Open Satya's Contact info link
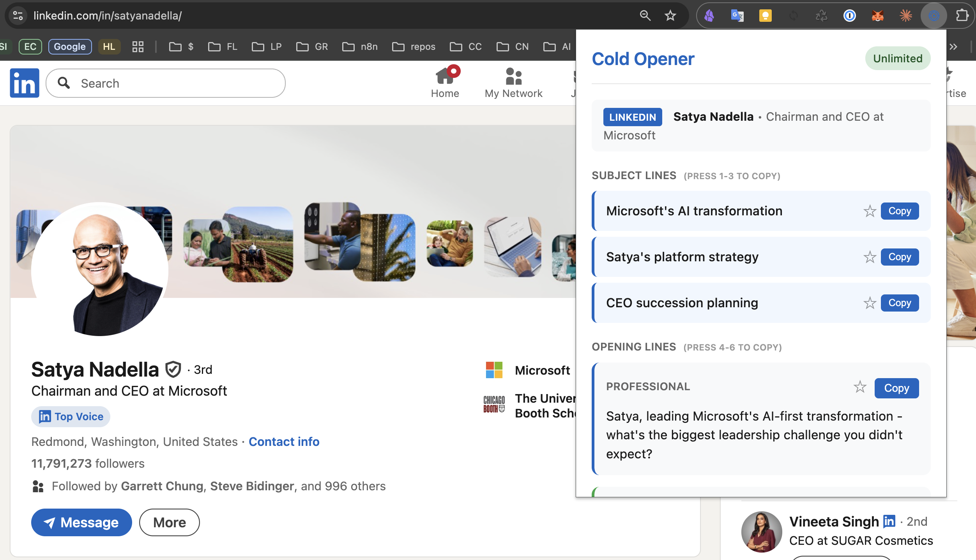This screenshot has height=560, width=976. point(284,441)
